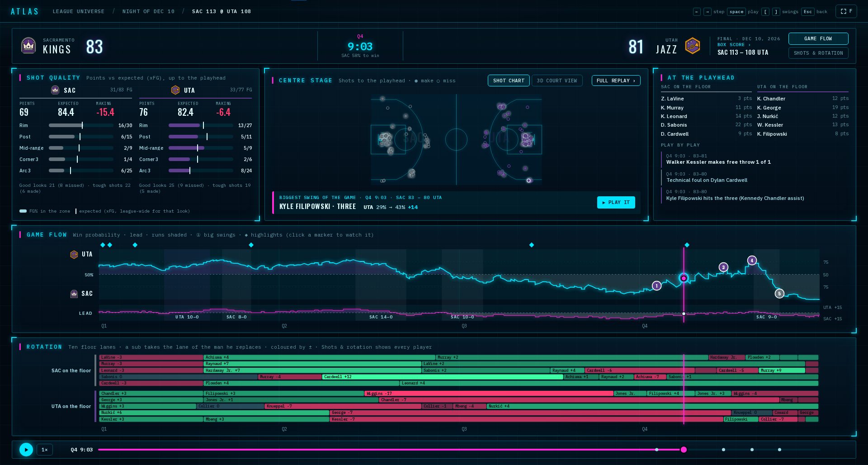
Task: Select the Shots & Rotation tab
Action: point(818,53)
